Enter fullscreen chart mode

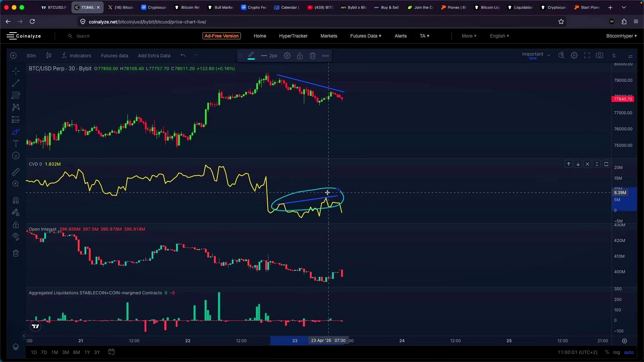(x=587, y=56)
